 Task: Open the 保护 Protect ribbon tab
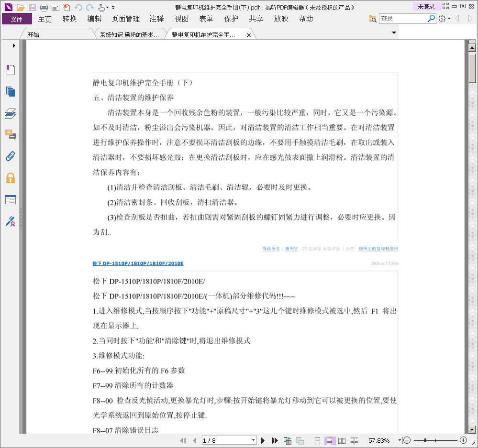(x=231, y=19)
